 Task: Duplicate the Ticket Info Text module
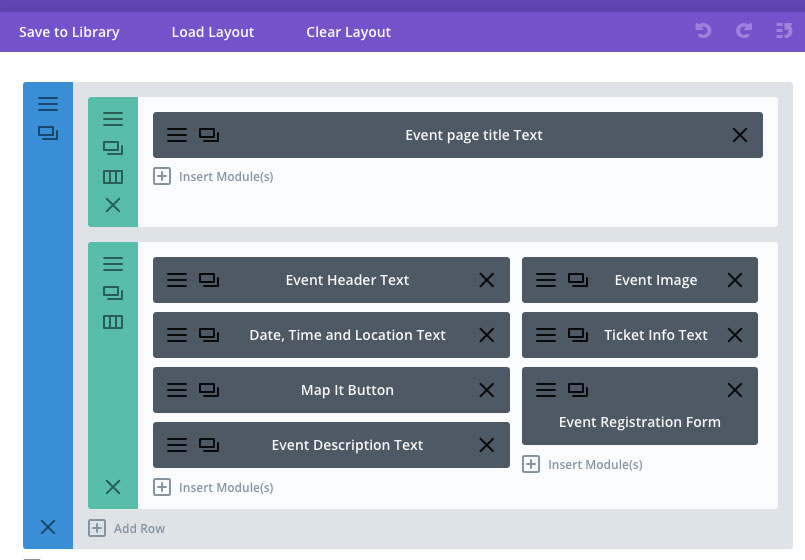point(578,335)
